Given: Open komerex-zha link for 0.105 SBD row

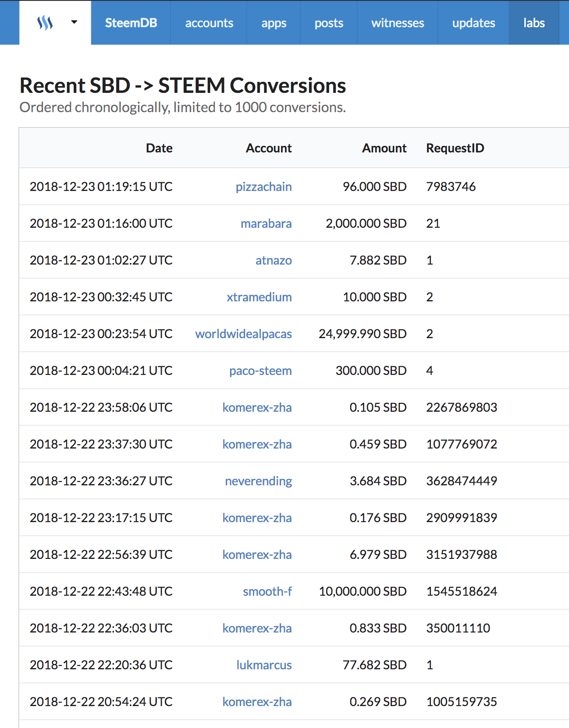Looking at the screenshot, I should (x=257, y=407).
